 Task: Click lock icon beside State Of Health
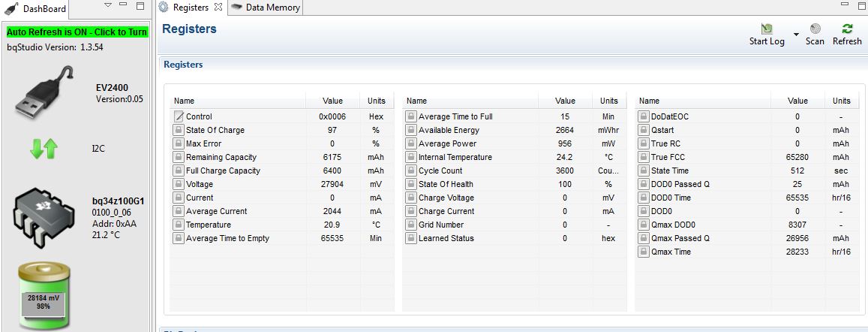[411, 184]
